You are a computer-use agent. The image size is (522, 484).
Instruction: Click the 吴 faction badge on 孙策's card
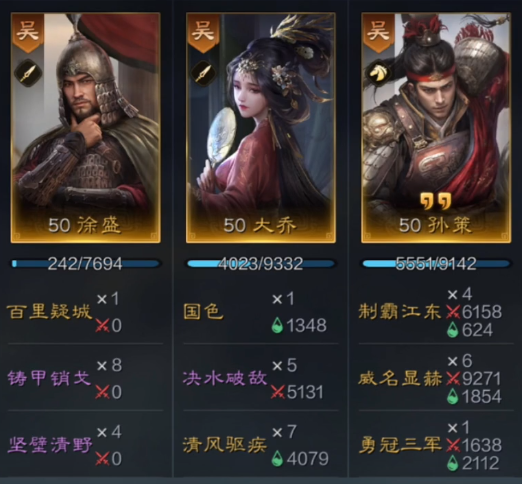click(x=379, y=33)
